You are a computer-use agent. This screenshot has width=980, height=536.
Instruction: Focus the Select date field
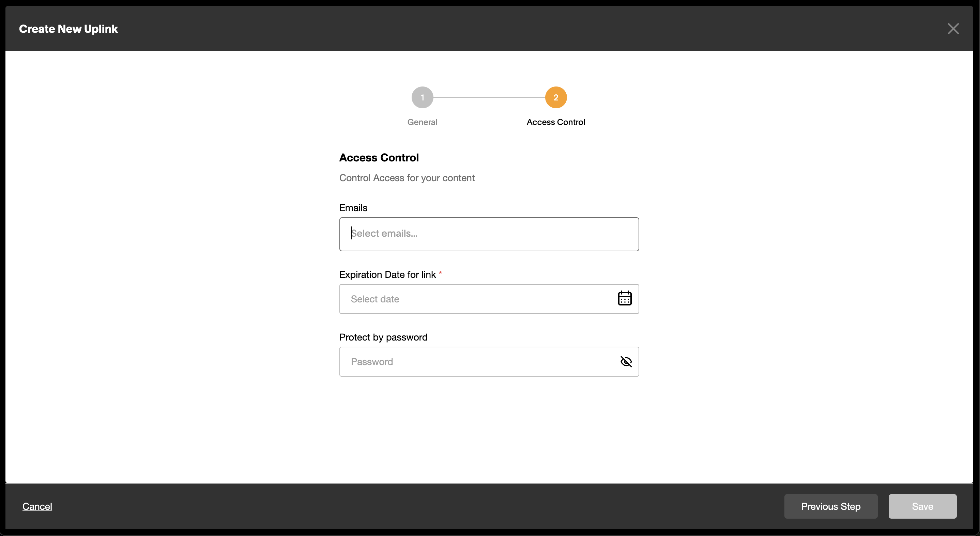pyautogui.click(x=476, y=299)
